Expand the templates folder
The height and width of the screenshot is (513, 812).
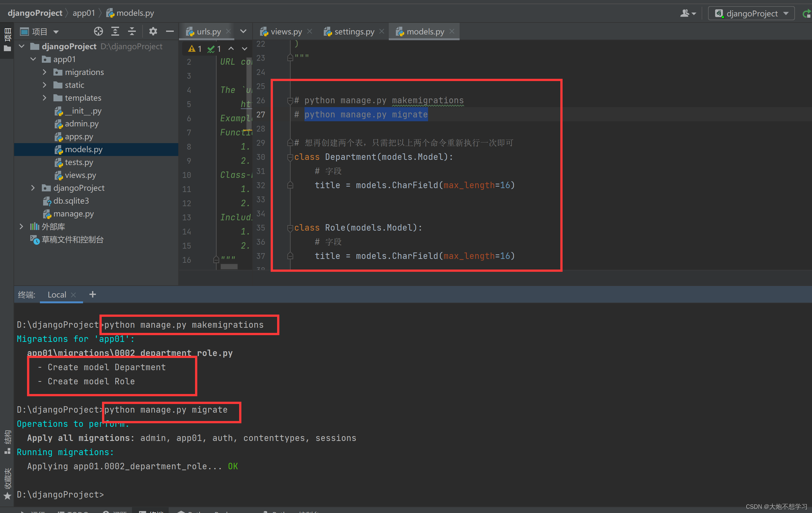tap(44, 98)
